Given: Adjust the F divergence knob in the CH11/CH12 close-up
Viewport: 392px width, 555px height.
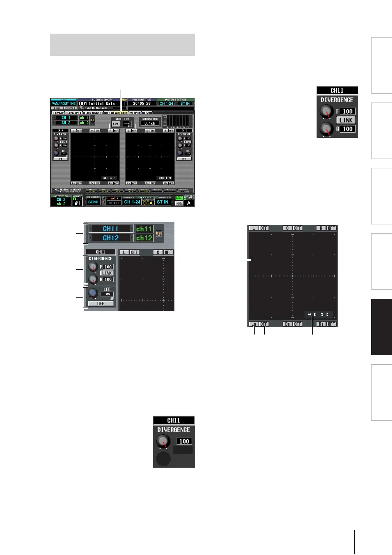Looking at the screenshot, I should (x=94, y=267).
